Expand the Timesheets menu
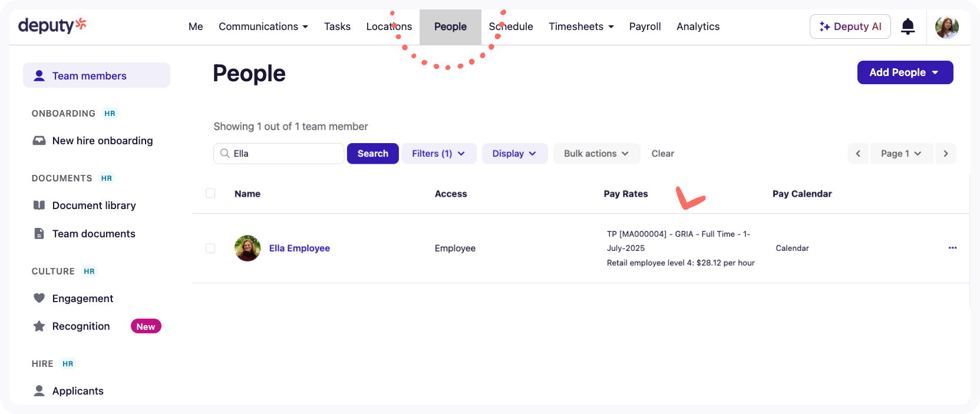Image resolution: width=980 pixels, height=414 pixels. (581, 27)
